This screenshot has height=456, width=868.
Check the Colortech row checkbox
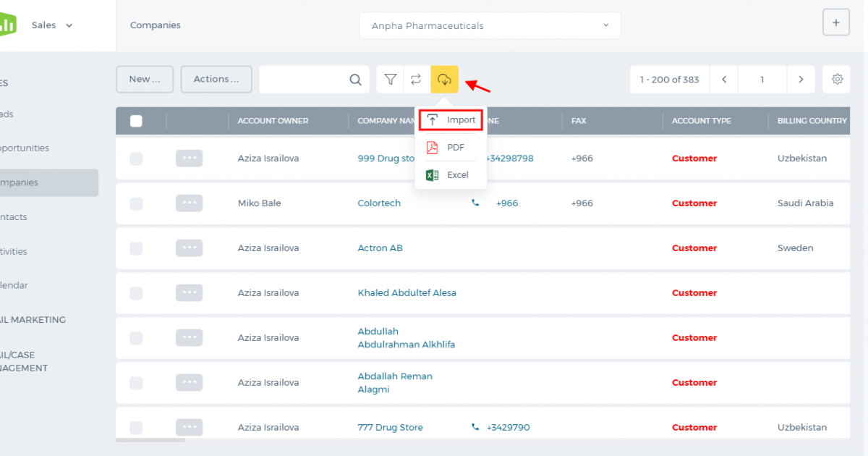click(136, 203)
